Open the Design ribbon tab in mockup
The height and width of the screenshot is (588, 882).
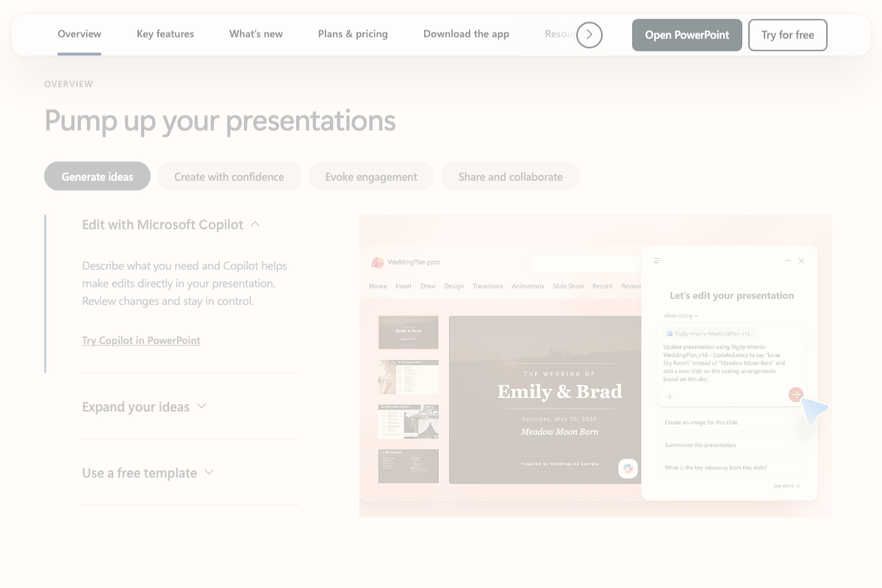[453, 286]
